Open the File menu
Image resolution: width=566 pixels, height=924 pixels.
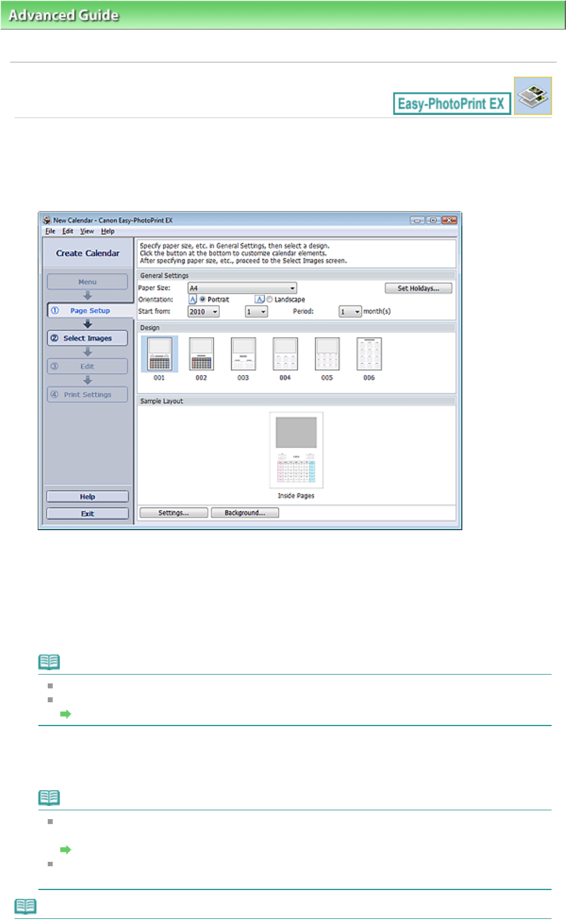(50, 231)
